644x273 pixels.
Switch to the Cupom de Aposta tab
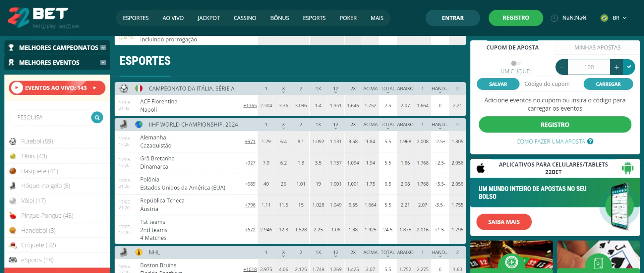[512, 47]
